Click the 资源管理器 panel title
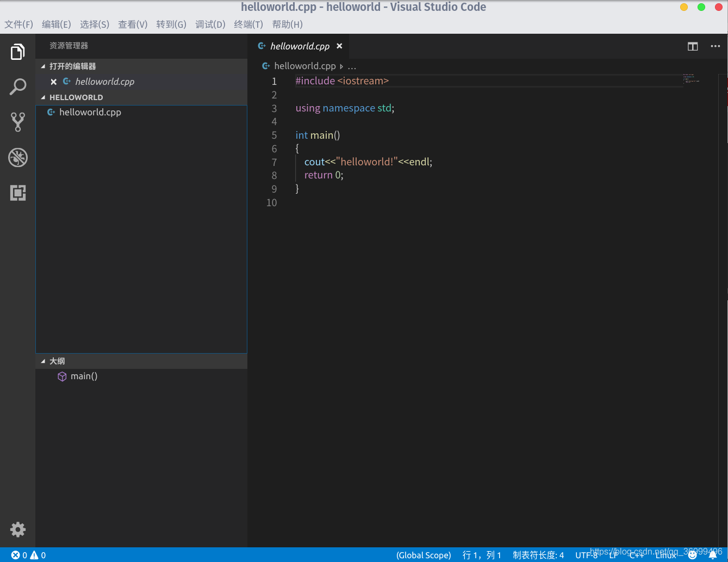The height and width of the screenshot is (562, 728). [69, 46]
